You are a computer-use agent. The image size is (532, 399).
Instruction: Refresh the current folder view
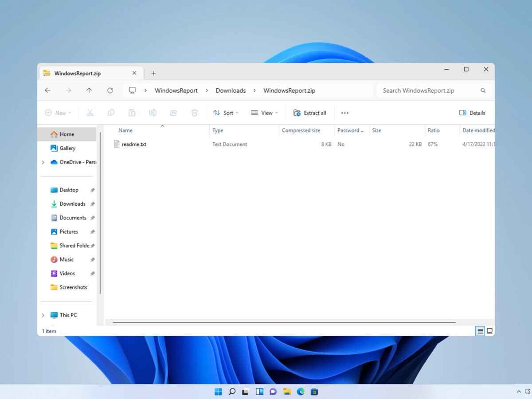[x=110, y=90]
